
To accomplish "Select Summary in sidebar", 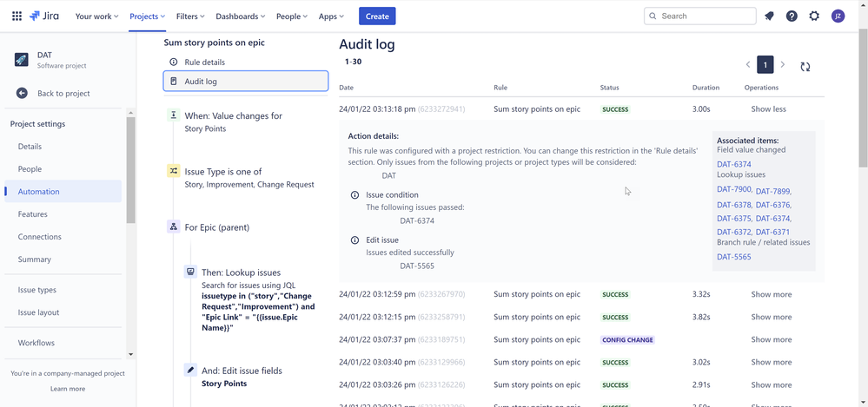I will pyautogui.click(x=63, y=259).
